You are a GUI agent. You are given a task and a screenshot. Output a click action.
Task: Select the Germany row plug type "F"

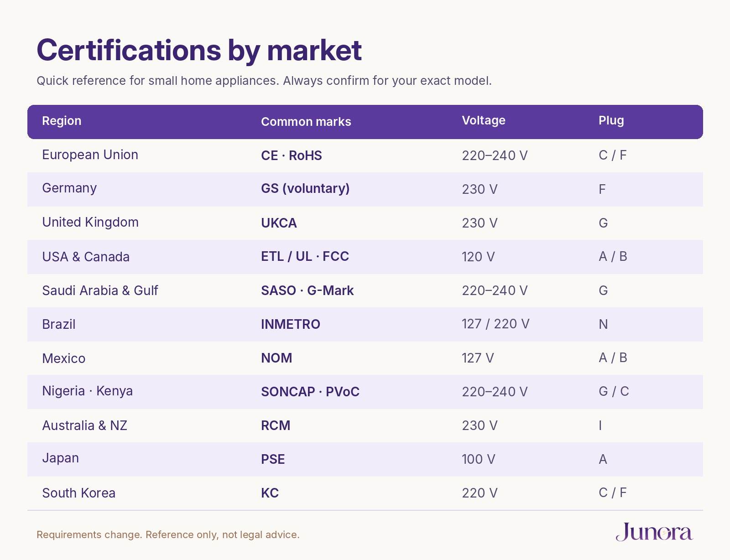pos(602,189)
